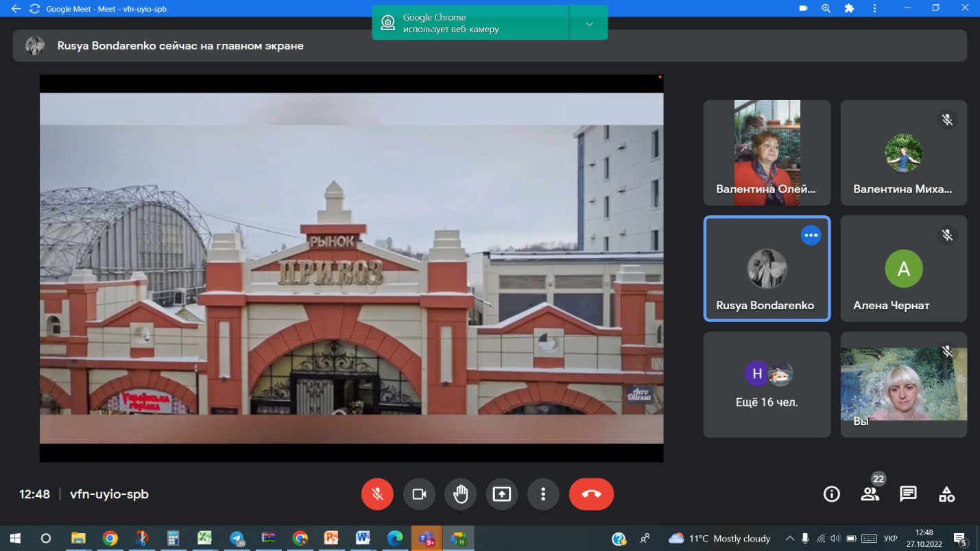
Task: Show the participants list
Action: (870, 494)
